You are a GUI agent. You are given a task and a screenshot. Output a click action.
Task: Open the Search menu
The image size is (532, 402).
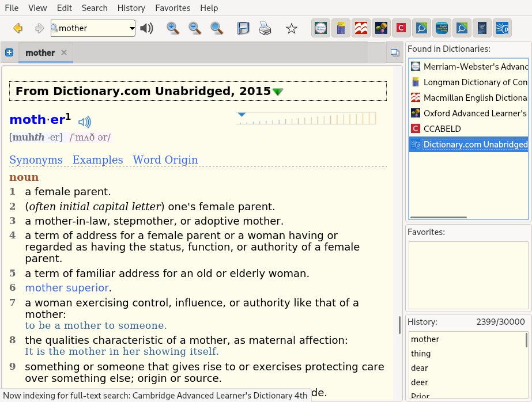coord(95,8)
